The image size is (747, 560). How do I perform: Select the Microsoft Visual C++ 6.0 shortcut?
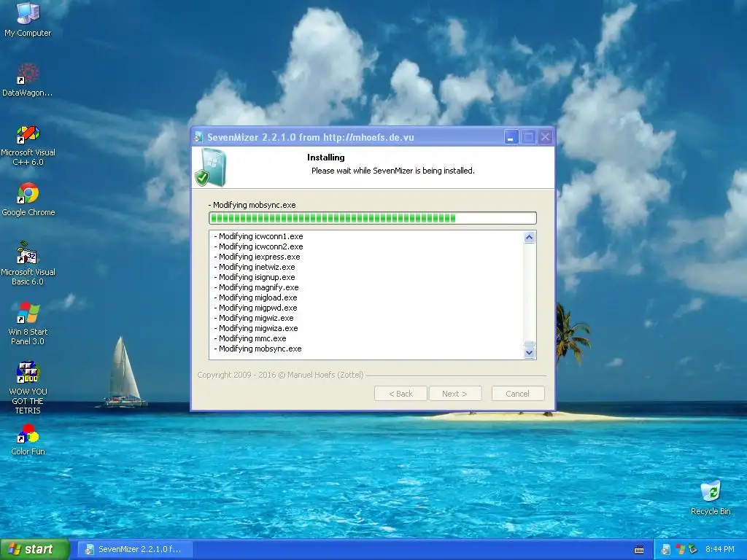click(28, 145)
